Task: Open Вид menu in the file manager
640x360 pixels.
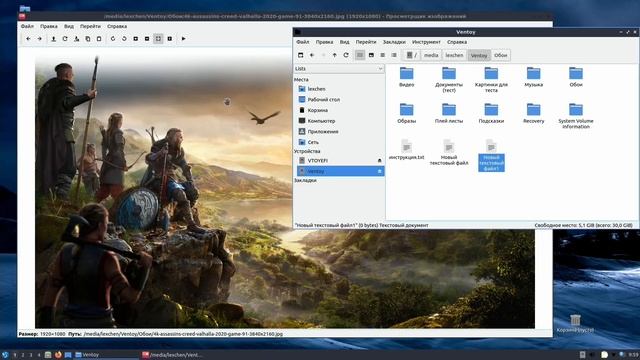Action: point(344,42)
